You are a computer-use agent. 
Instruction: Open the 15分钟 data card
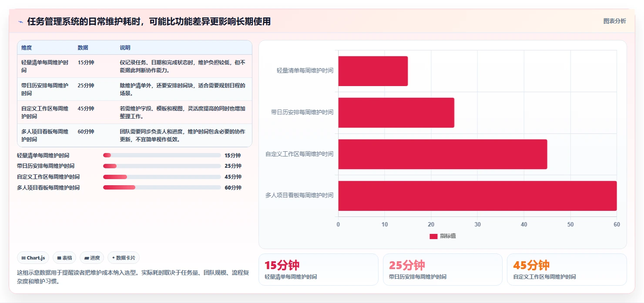coord(319,270)
